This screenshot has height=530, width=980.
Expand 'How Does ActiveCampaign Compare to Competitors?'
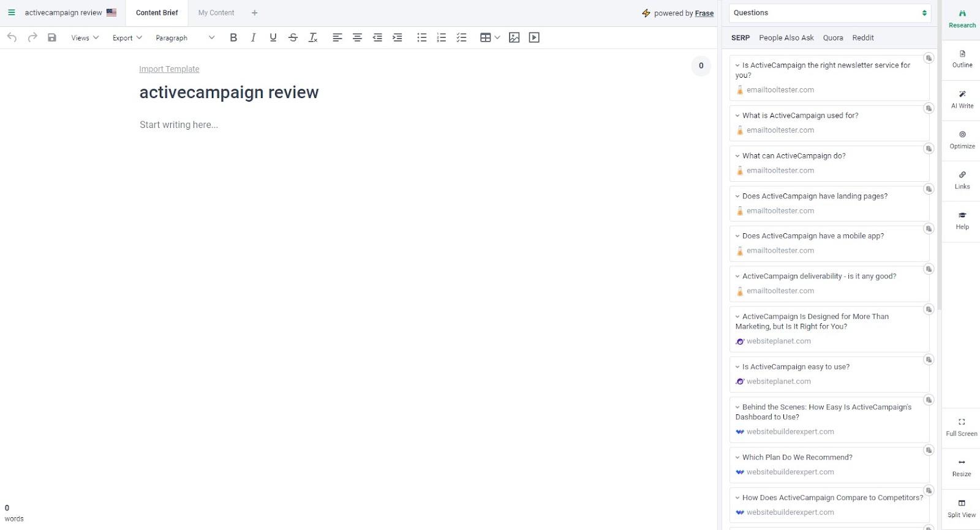click(x=737, y=498)
